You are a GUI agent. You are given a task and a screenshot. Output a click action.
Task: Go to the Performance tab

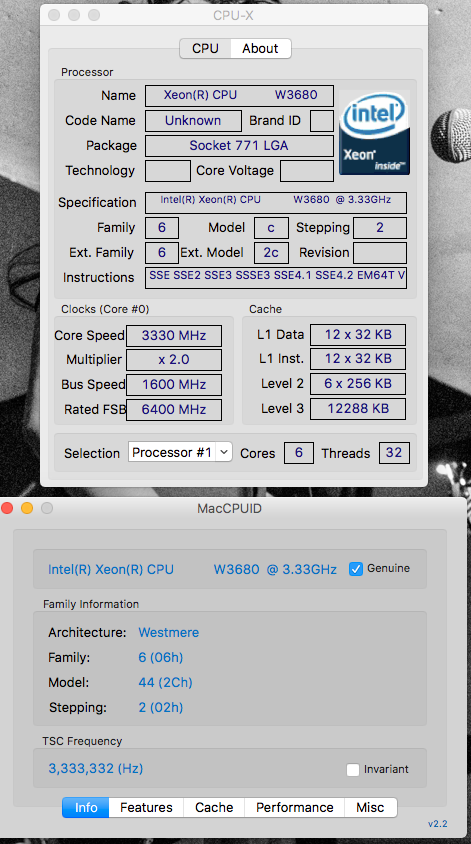click(x=294, y=807)
